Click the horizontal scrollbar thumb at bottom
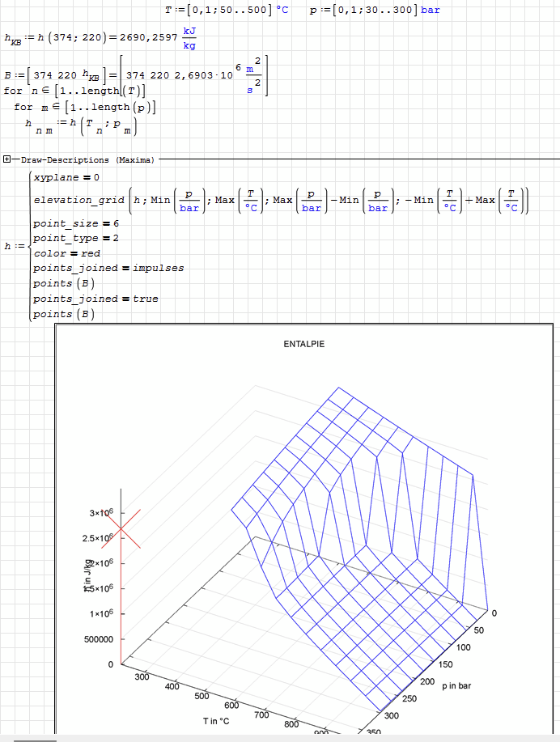560x742 pixels. tap(36, 739)
